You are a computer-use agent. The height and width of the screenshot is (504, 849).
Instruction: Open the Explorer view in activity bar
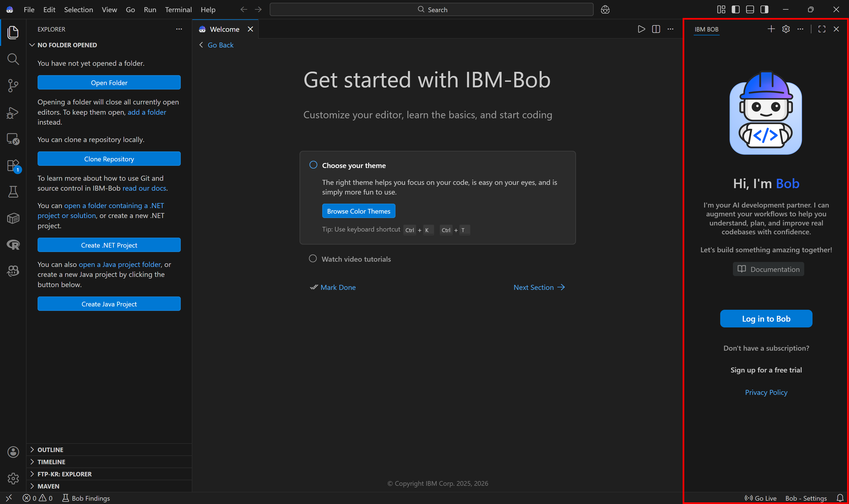point(13,32)
